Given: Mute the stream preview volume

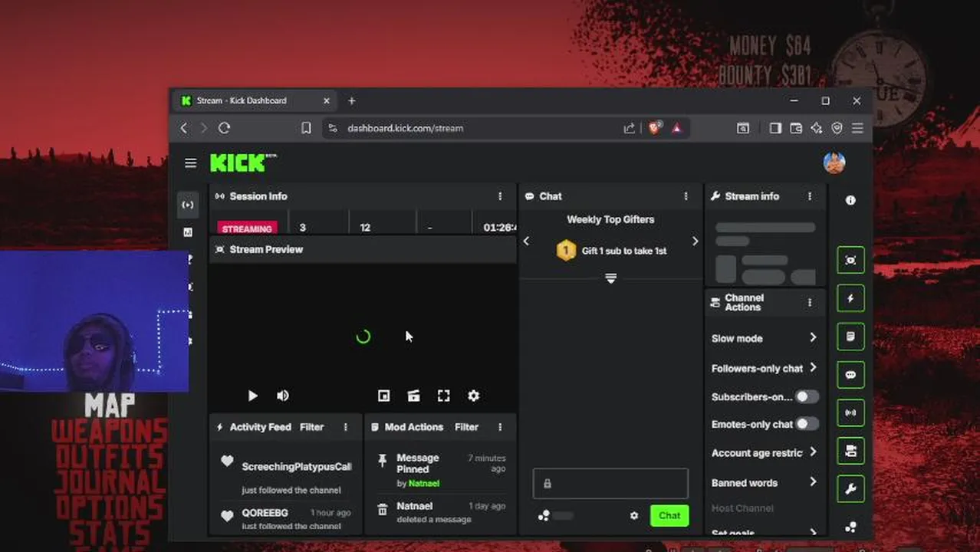Looking at the screenshot, I should tap(282, 396).
